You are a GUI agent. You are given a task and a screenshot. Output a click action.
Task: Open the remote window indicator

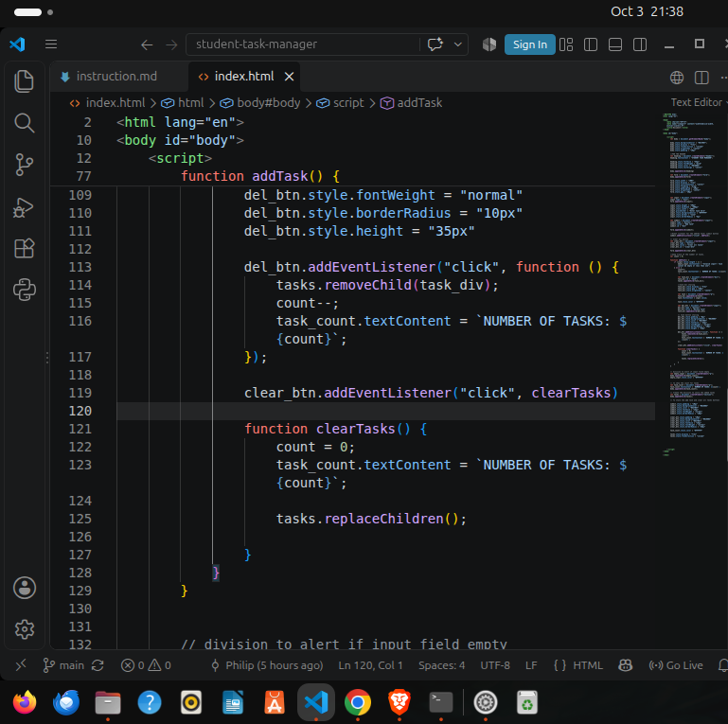pyautogui.click(x=21, y=665)
